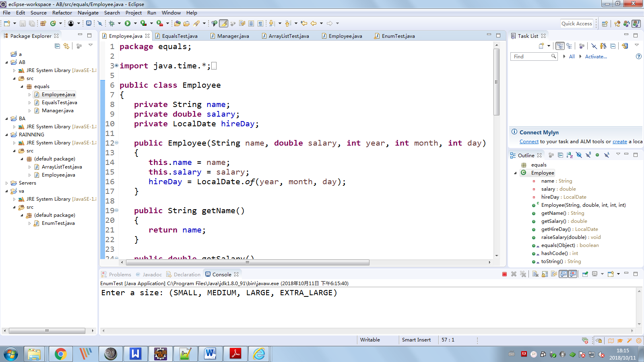Image resolution: width=644 pixels, height=362 pixels.
Task: Click Clear Console icon
Action: 535,274
